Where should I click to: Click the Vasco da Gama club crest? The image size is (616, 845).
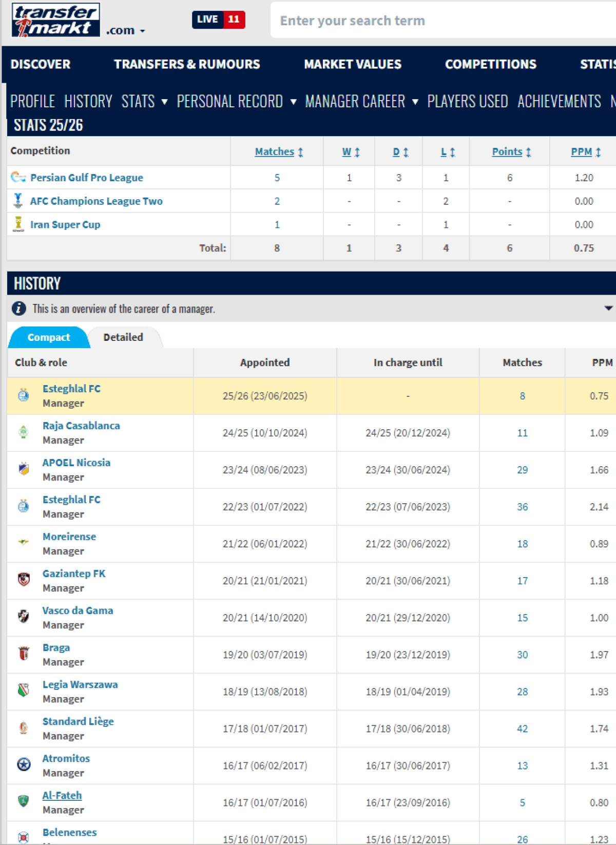coord(24,617)
